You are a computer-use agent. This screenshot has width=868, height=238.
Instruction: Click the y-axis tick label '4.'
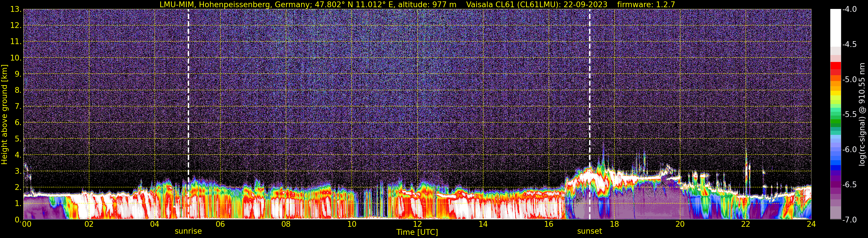pyautogui.click(x=18, y=155)
